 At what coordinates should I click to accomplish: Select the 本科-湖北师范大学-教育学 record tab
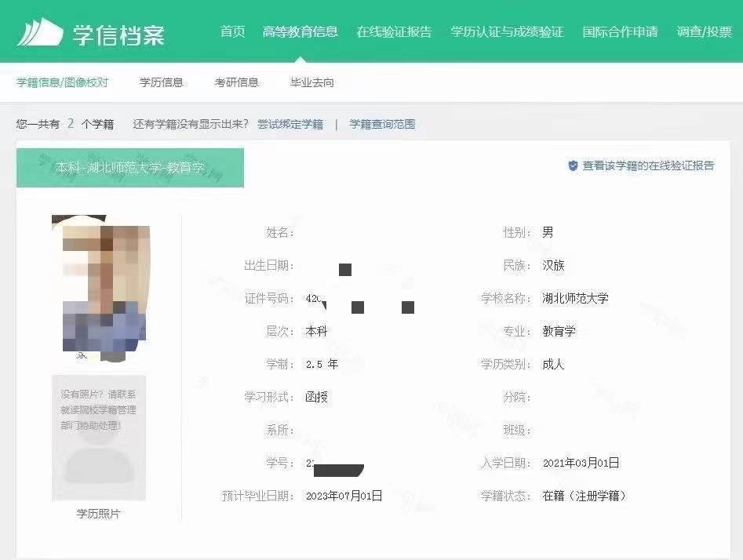pos(130,168)
